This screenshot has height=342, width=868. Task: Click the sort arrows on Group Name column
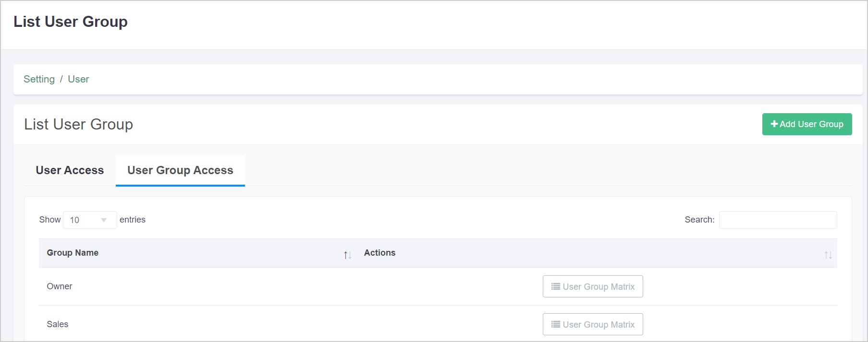click(347, 255)
